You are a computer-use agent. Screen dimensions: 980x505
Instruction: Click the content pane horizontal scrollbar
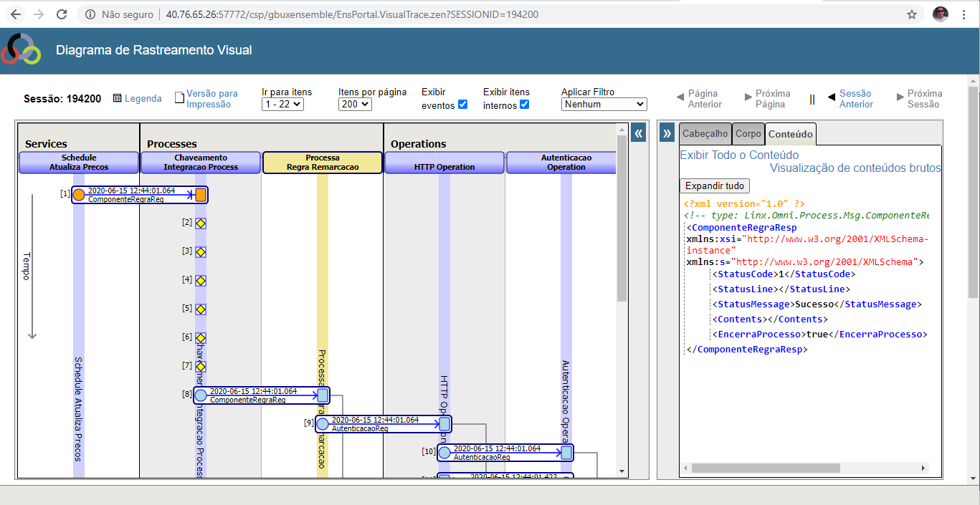765,468
